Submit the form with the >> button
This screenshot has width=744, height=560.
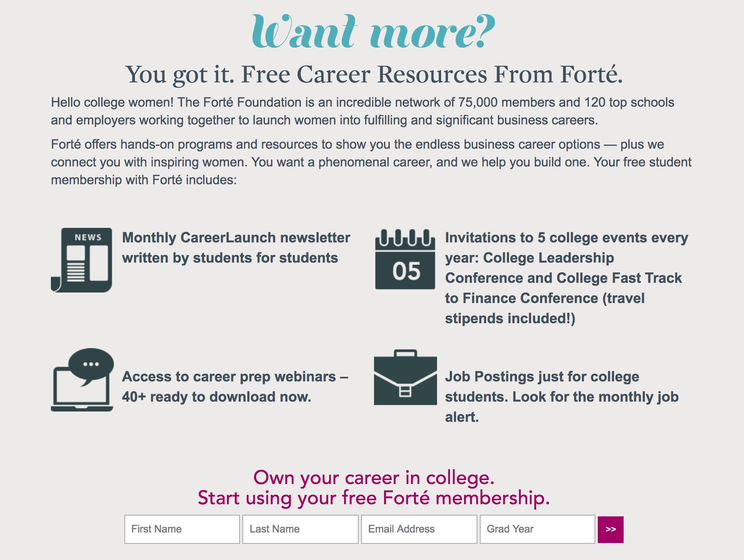pyautogui.click(x=610, y=529)
